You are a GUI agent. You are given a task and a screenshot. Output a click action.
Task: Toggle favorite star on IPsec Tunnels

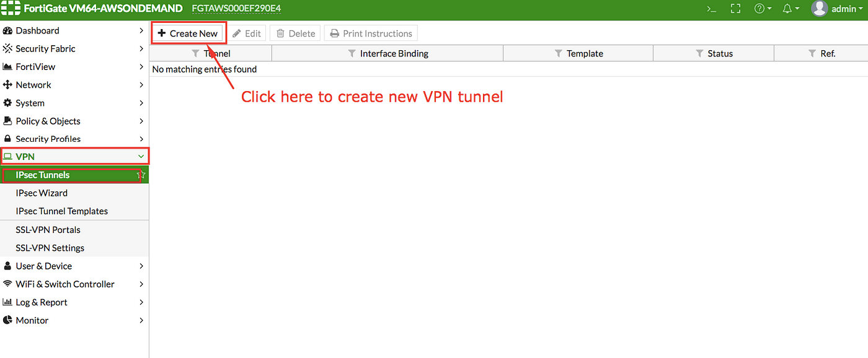[141, 175]
